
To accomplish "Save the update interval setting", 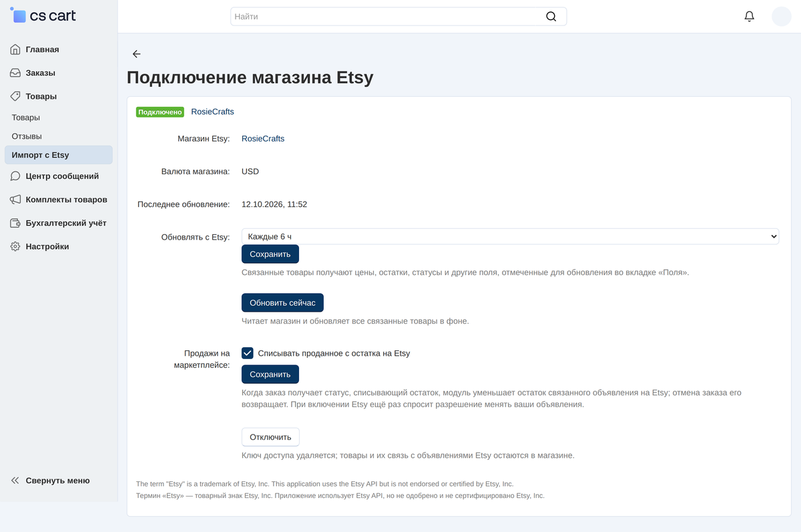I will [270, 254].
